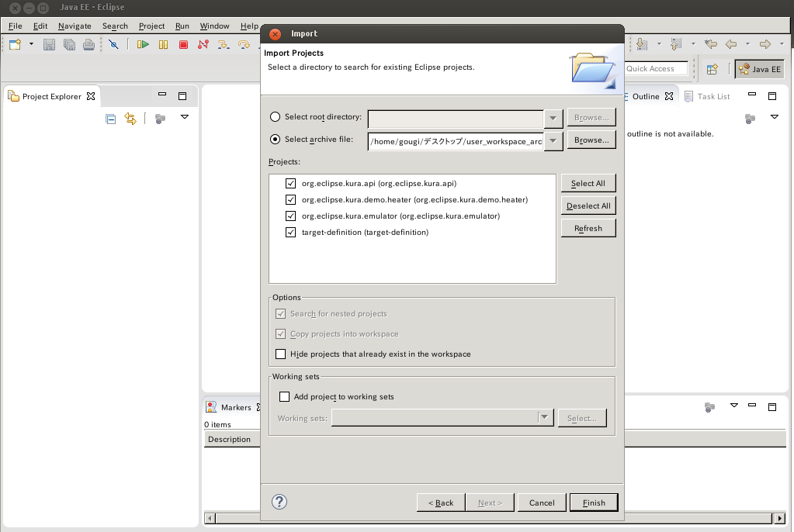Open the Window menu
This screenshot has height=532, width=794.
[x=214, y=26]
